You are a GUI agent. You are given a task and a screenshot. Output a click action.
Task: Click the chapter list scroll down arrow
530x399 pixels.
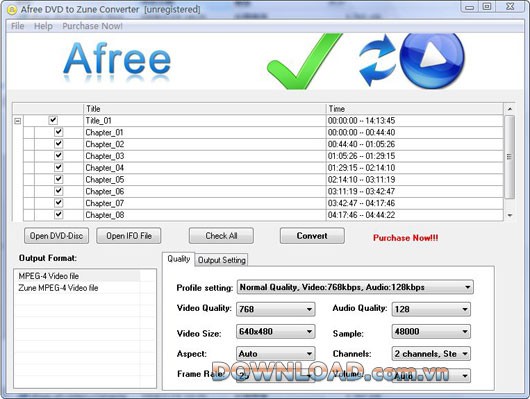coord(510,215)
